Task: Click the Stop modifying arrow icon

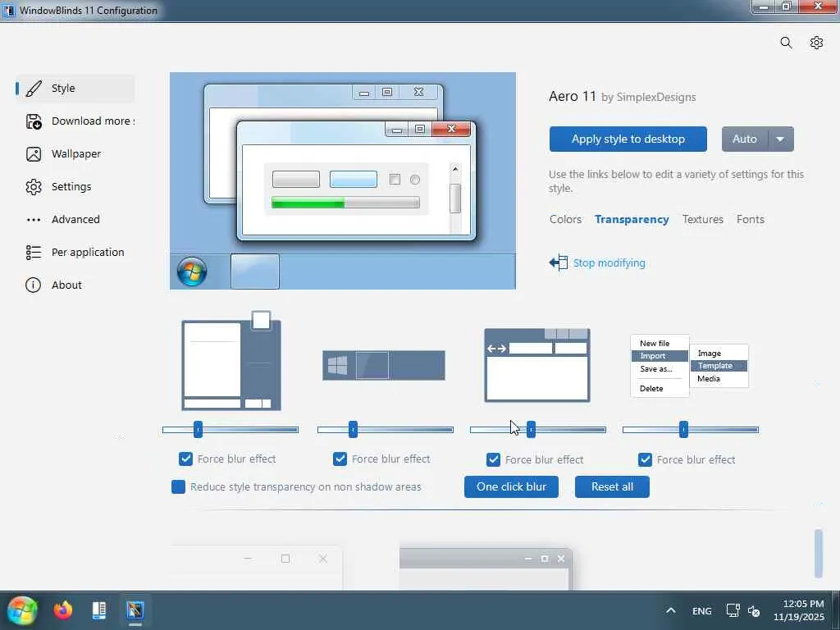Action: [559, 262]
